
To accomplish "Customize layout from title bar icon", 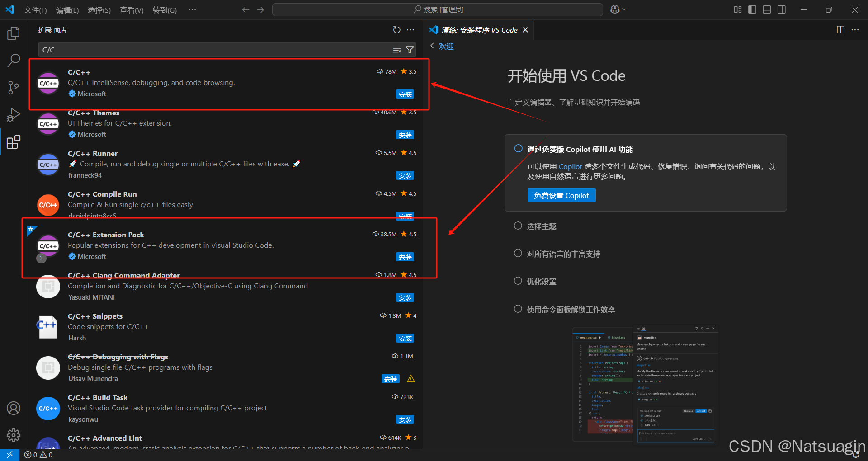I will point(738,9).
